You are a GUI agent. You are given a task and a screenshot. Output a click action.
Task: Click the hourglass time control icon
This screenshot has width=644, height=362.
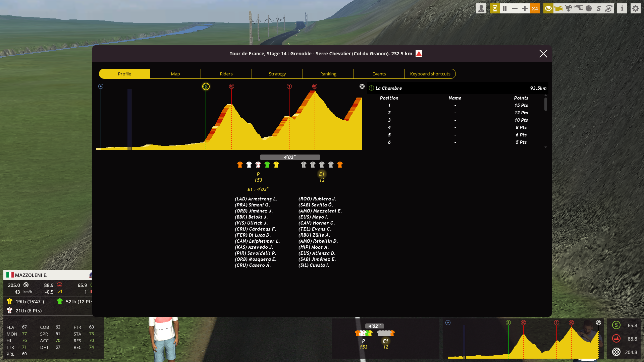tap(495, 8)
